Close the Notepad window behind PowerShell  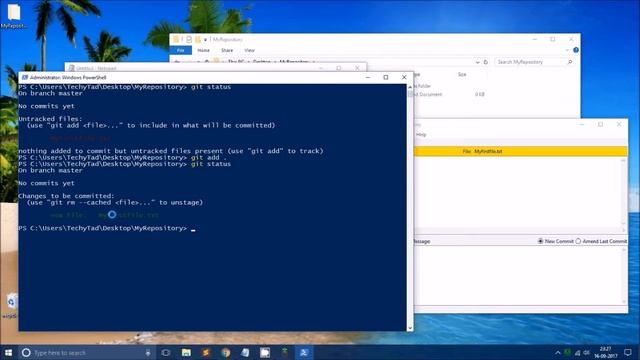[357, 68]
